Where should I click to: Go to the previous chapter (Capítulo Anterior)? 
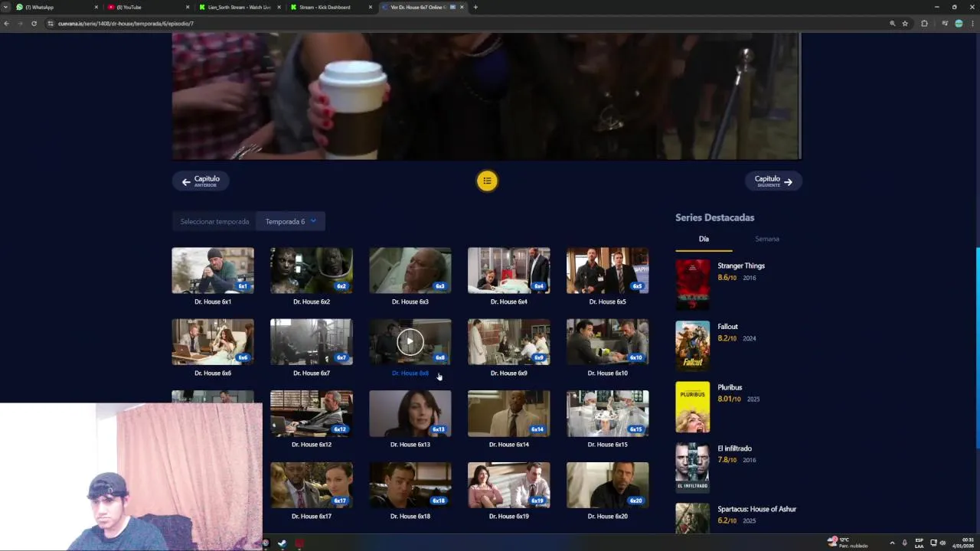pyautogui.click(x=201, y=181)
